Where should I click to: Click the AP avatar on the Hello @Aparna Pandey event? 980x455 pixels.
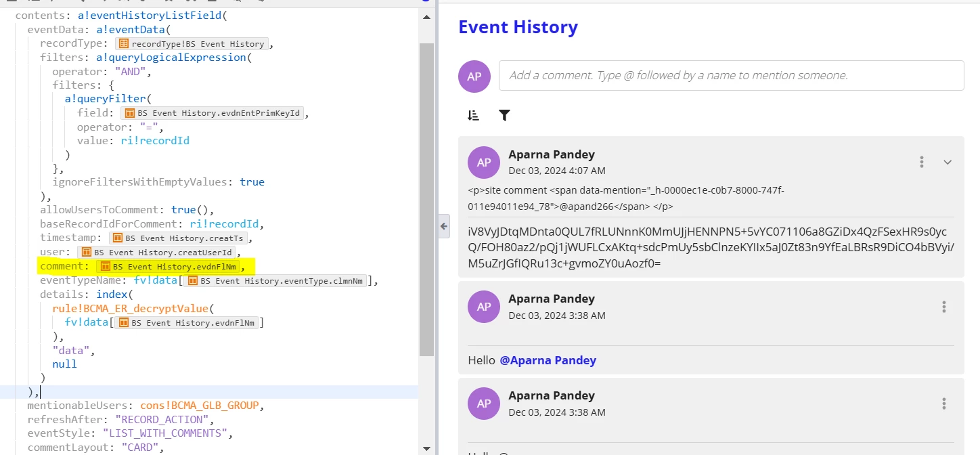pos(484,307)
